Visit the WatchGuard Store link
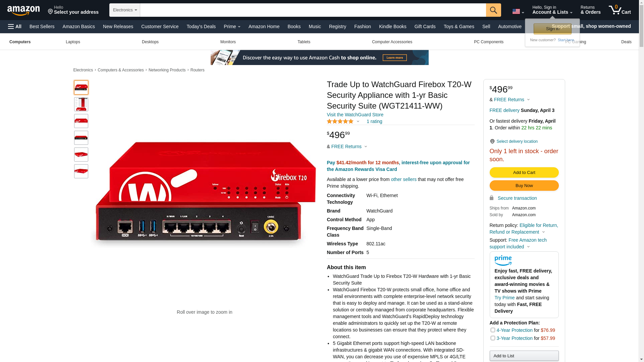Image resolution: width=644 pixels, height=362 pixels. click(x=355, y=115)
